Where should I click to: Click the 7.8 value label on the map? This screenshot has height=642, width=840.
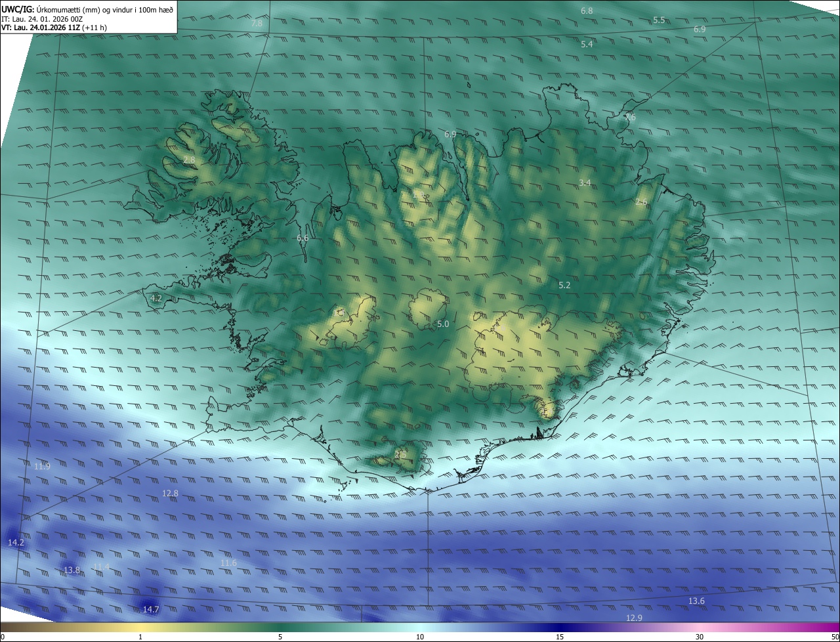click(257, 23)
